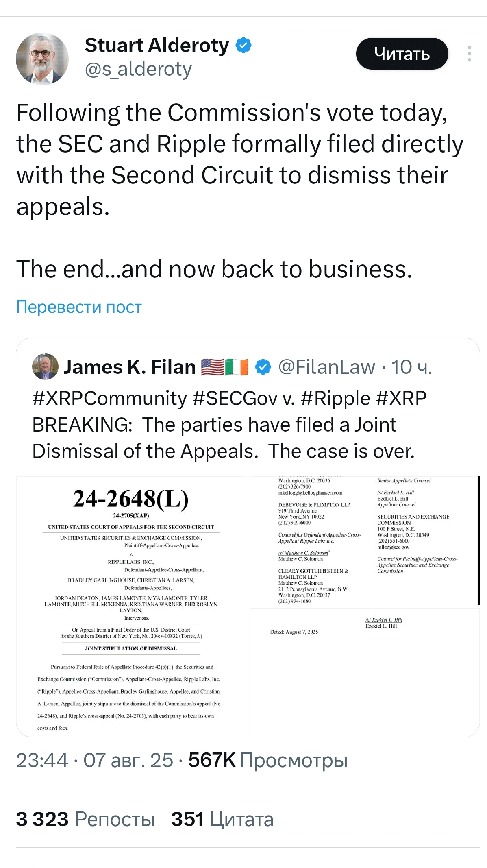
Task: Open the 24-2648(L) document cover image
Action: click(131, 606)
